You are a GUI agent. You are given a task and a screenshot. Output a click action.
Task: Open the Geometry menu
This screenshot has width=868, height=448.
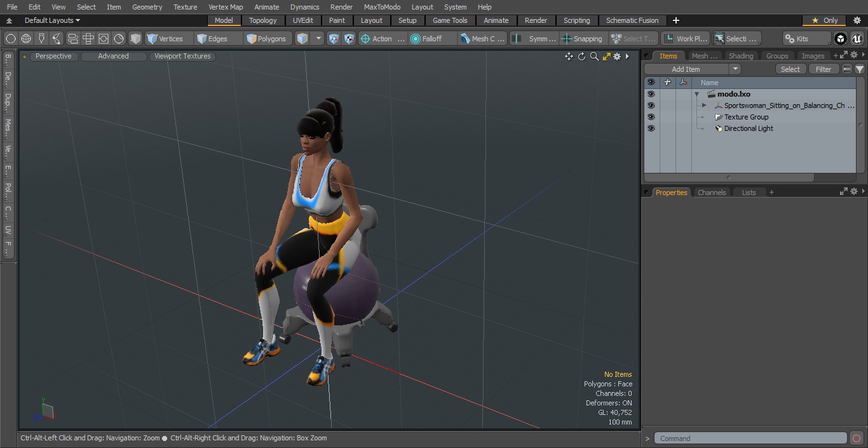click(x=147, y=7)
